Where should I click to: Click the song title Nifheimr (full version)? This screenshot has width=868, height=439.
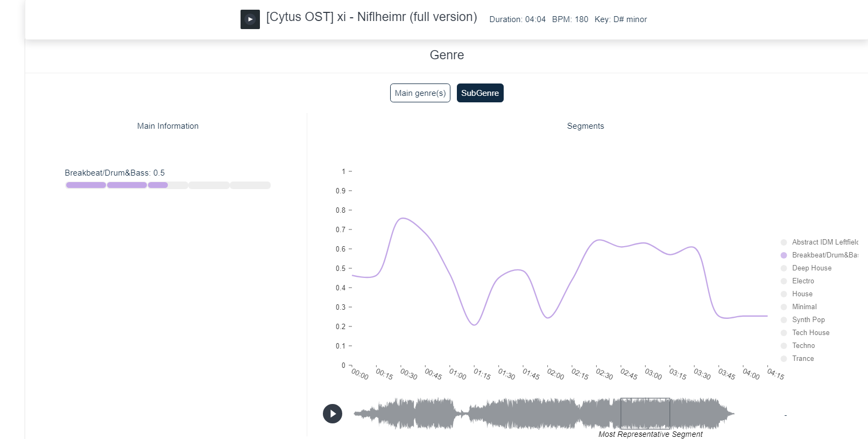[x=371, y=17]
